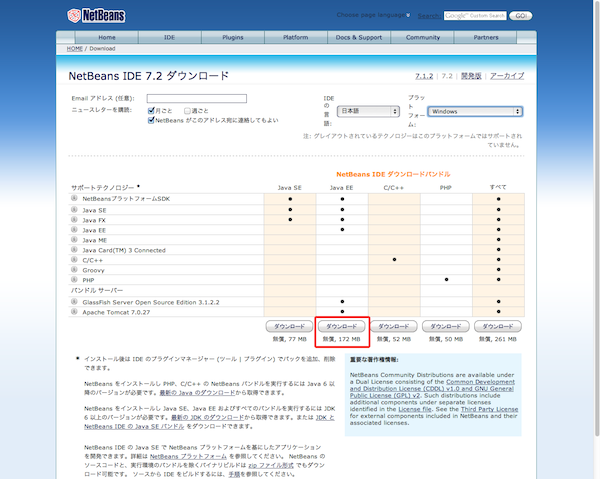
Task: Open 最新の Java のダウンロード link
Action: (197, 393)
